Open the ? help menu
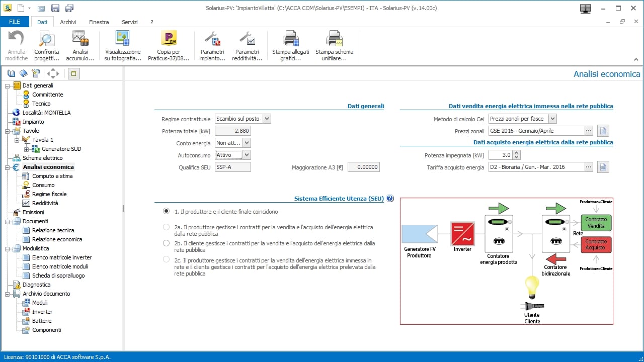Screen dimensions: 644x362 point(151,22)
